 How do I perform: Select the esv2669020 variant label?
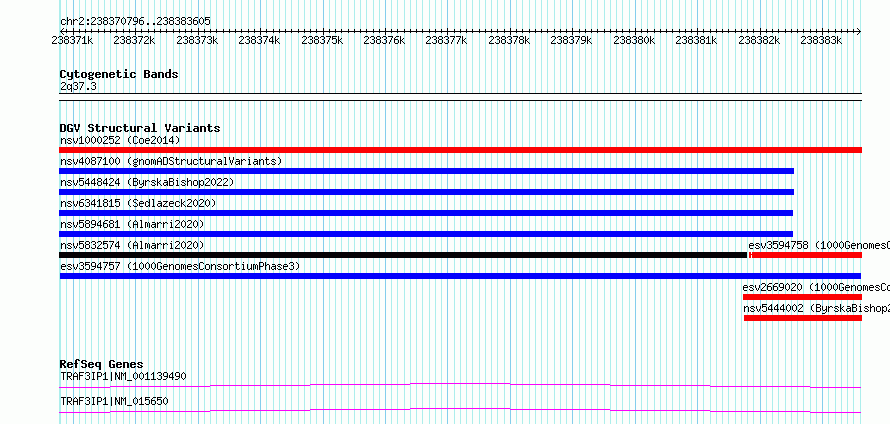click(816, 287)
